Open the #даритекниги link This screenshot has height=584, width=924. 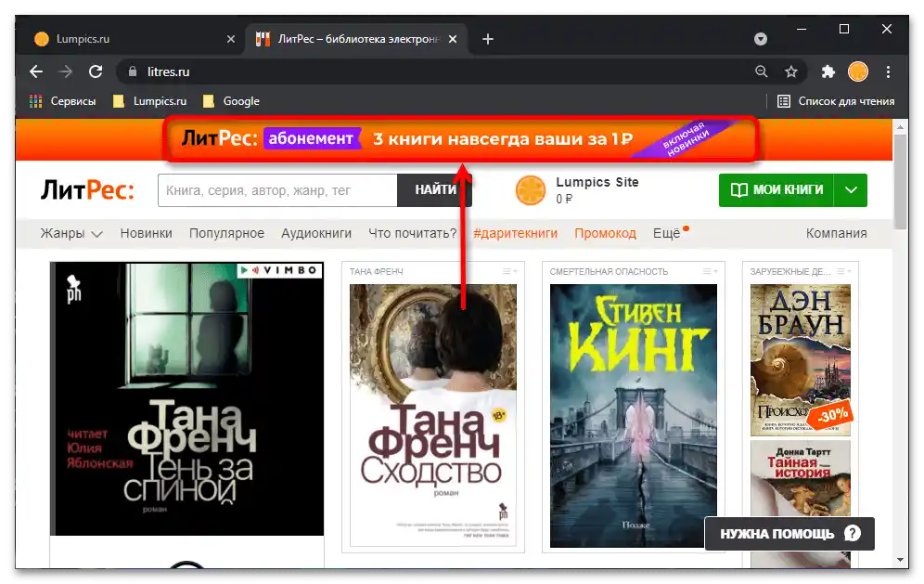516,234
